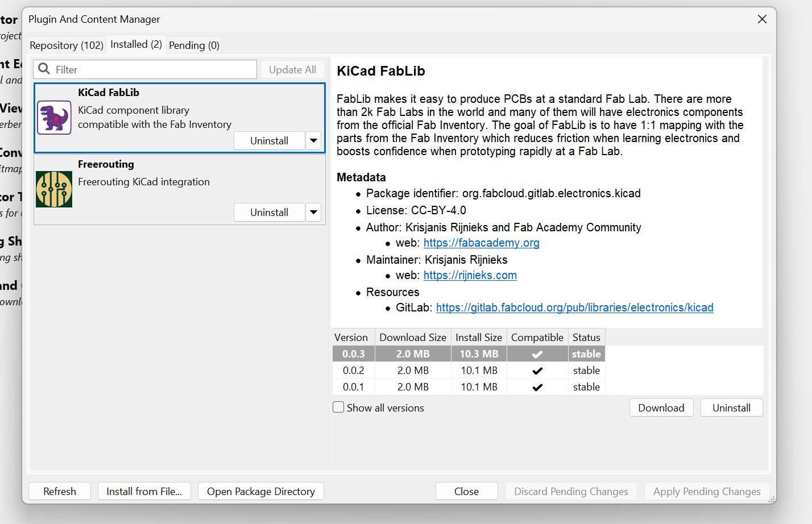Open the fabacademy.org link
Viewport: 812px width, 524px height.
coord(481,243)
